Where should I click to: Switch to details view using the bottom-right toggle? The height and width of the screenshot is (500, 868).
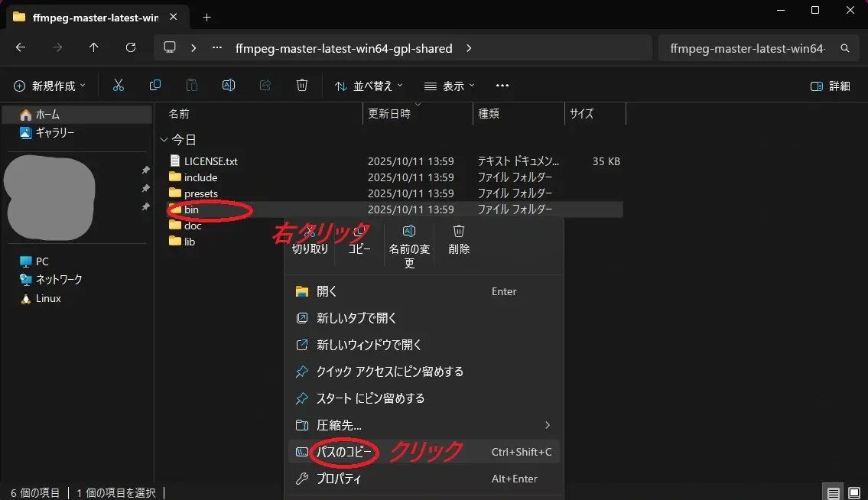[x=833, y=492]
